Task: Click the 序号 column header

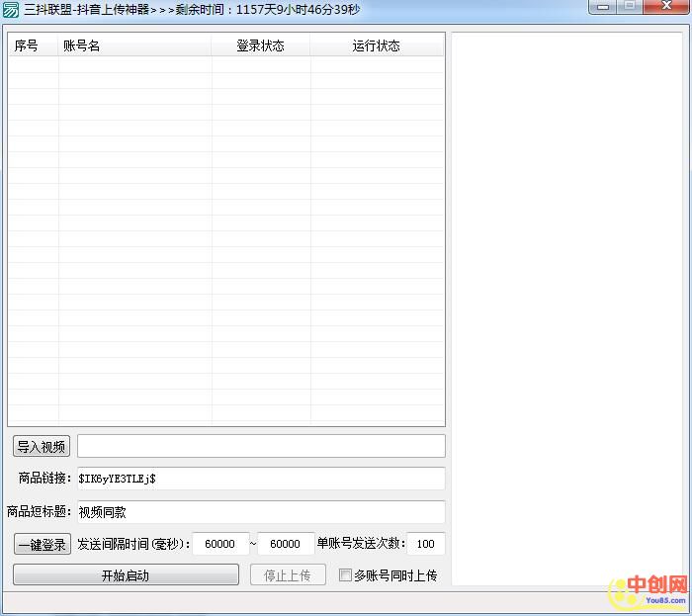Action: click(33, 45)
